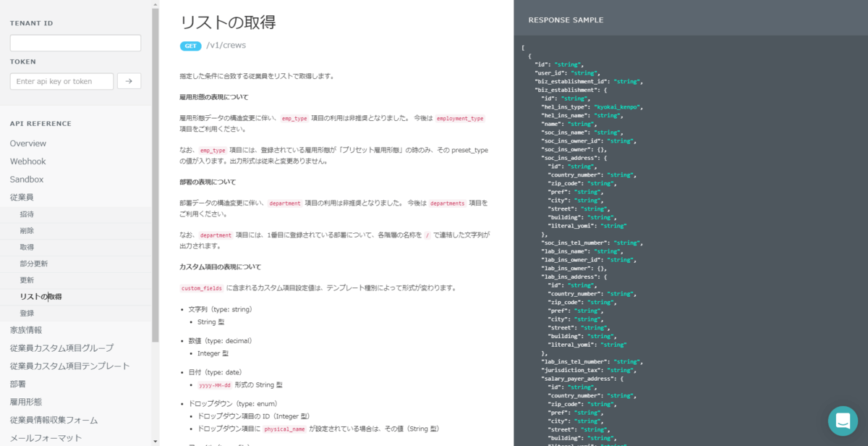Screen dimensions: 868x446
Task: Click "user_id" key in sample
Action: (x=550, y=73)
